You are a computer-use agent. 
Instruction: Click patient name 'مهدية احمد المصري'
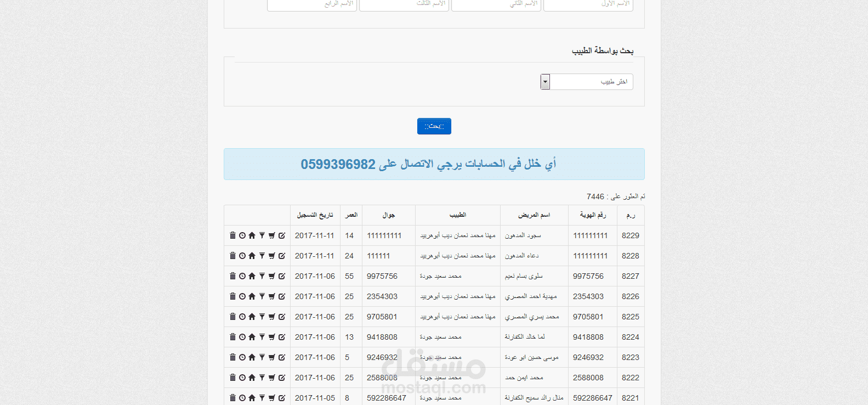(531, 296)
